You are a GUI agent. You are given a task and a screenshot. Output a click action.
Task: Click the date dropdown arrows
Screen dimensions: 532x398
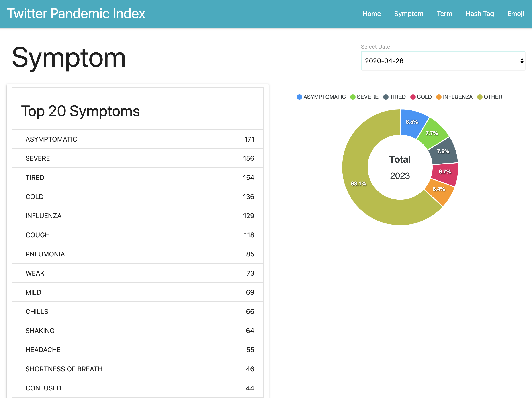click(522, 61)
